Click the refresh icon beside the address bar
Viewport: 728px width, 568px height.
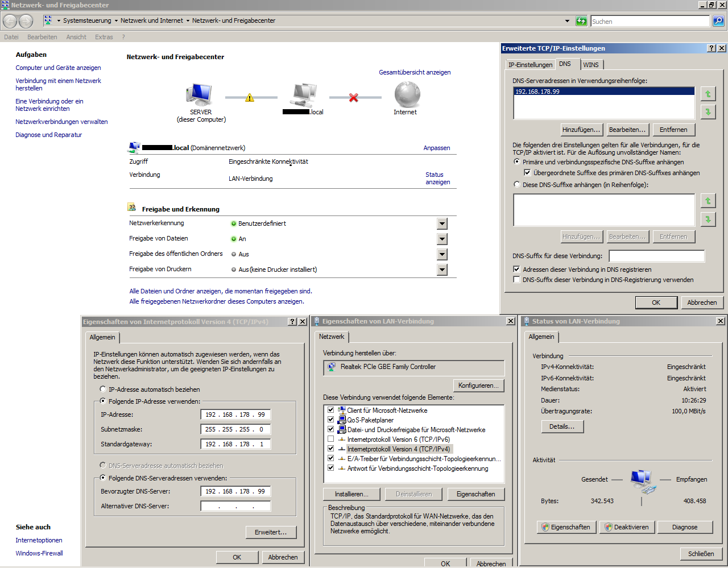coord(581,21)
